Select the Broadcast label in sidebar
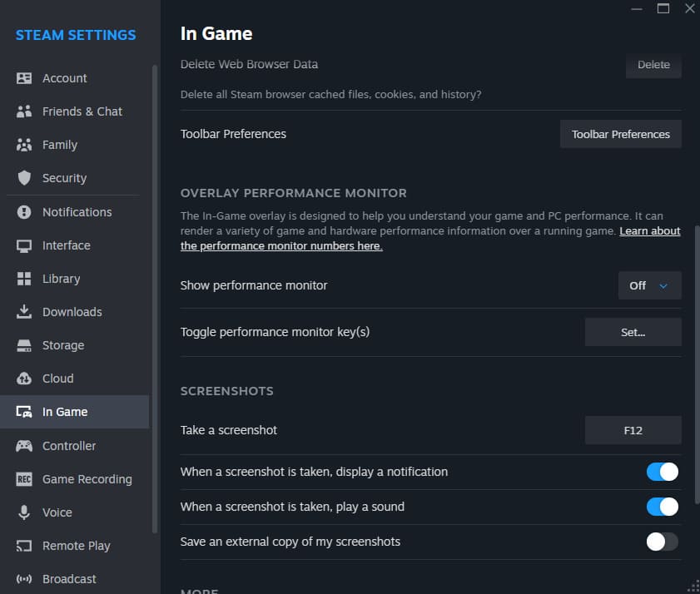Viewport: 700px width, 594px height. coord(69,579)
